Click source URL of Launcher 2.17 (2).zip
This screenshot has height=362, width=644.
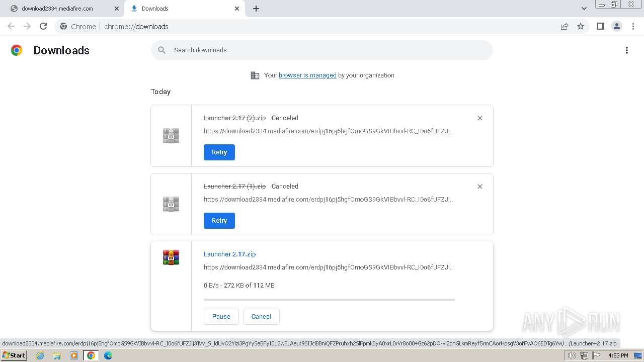coord(329,131)
